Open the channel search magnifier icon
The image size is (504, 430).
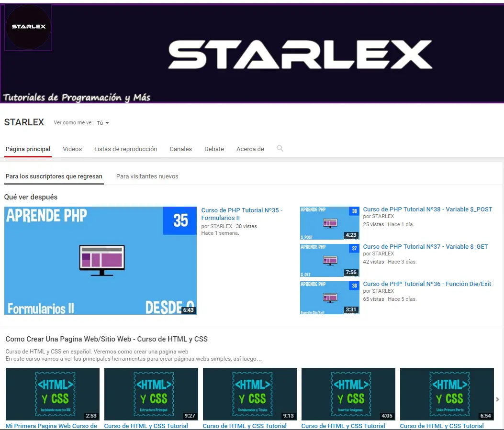tap(280, 148)
